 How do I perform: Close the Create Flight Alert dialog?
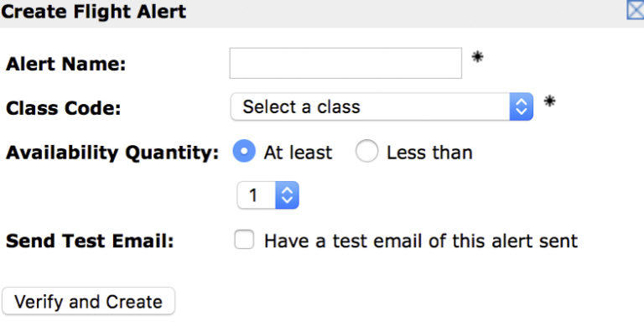coord(636,10)
